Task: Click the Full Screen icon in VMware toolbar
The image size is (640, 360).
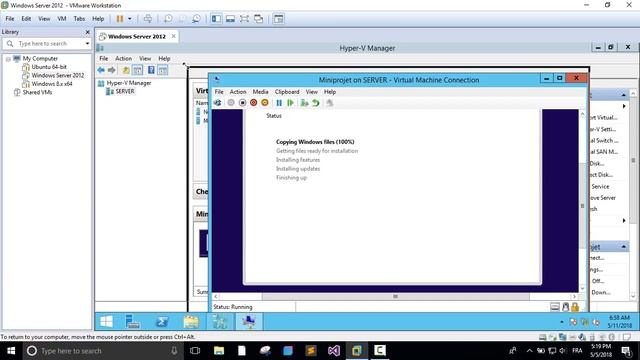Action: coord(244,19)
